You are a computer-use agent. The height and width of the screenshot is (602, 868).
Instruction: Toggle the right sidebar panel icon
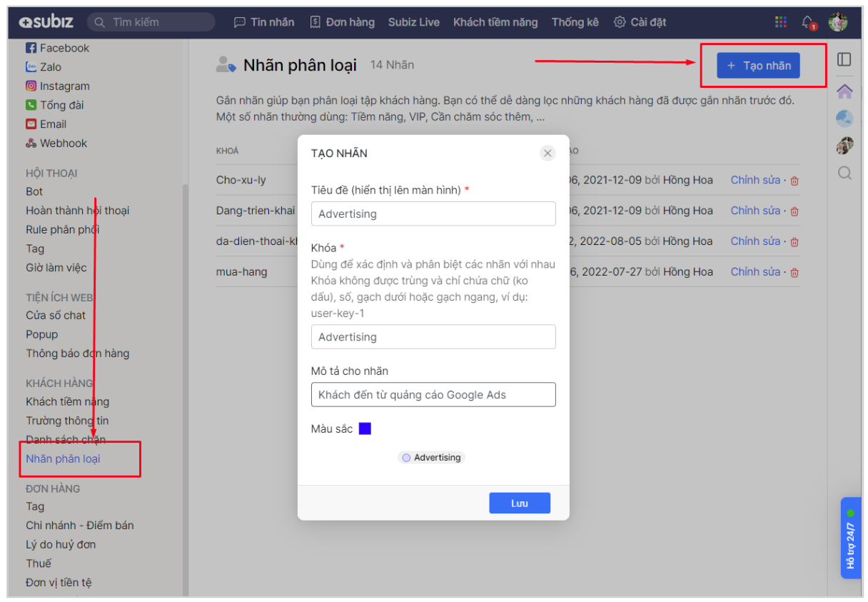click(844, 60)
